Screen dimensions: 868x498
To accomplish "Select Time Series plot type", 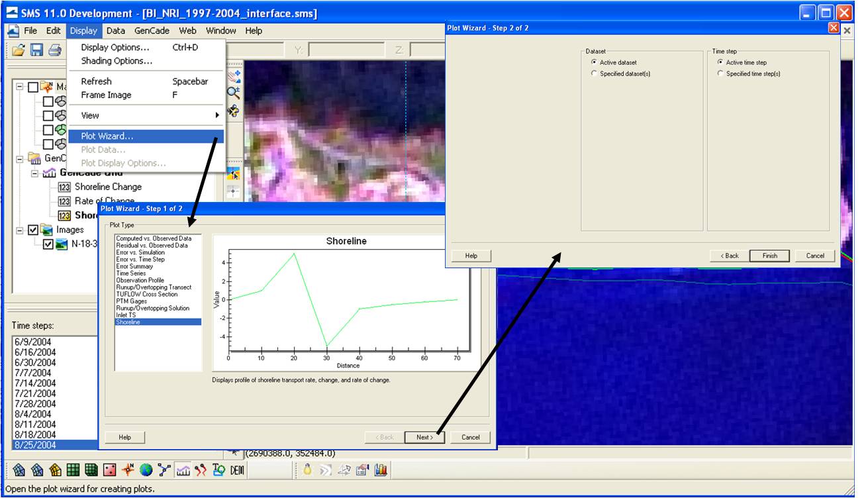I will [158, 274].
